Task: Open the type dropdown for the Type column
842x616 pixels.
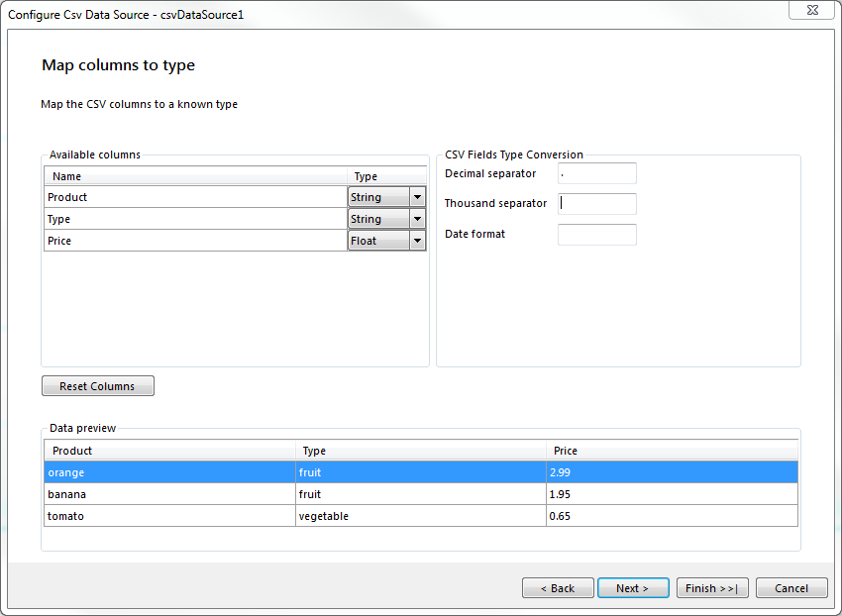Action: click(418, 218)
